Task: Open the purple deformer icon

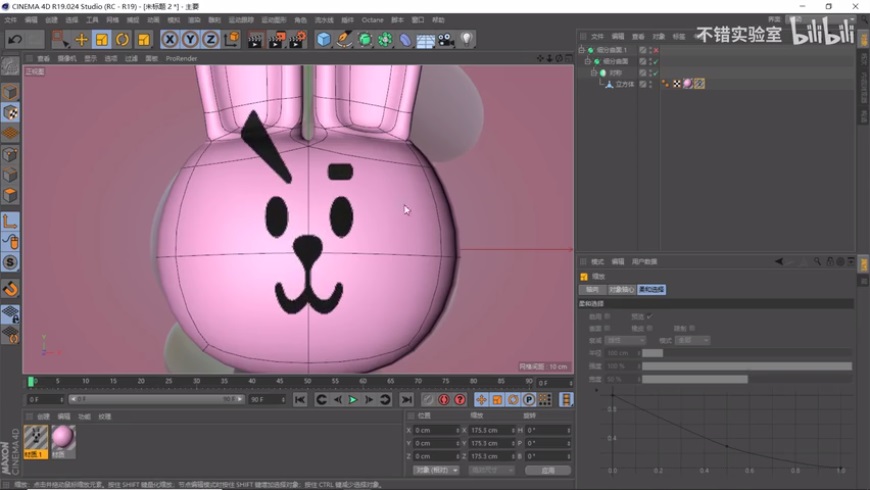Action: point(406,39)
